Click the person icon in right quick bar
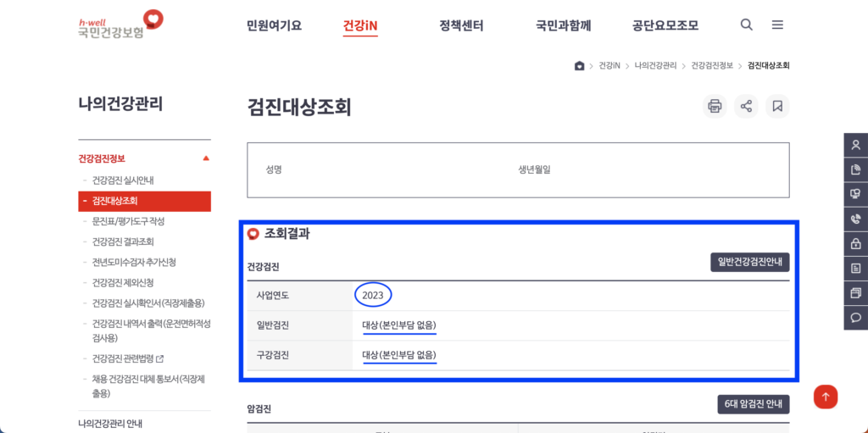The width and height of the screenshot is (868, 433). point(855,145)
